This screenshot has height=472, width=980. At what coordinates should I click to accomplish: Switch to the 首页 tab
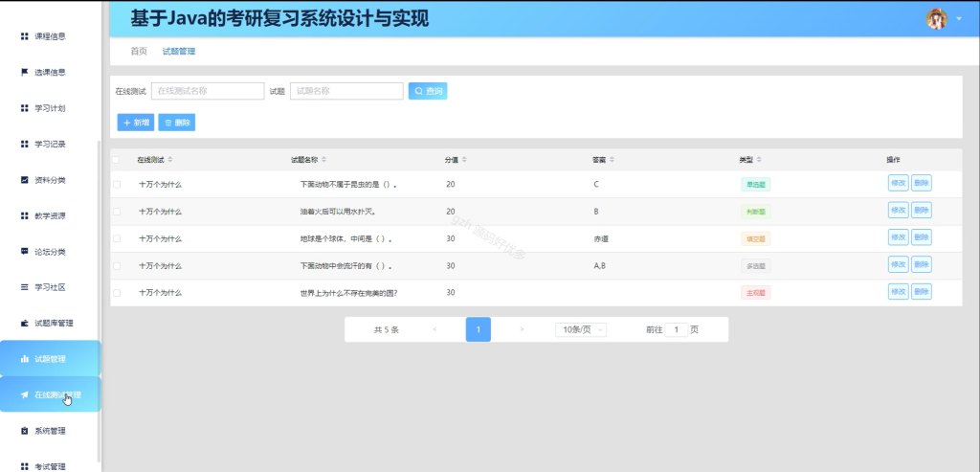pos(139,52)
